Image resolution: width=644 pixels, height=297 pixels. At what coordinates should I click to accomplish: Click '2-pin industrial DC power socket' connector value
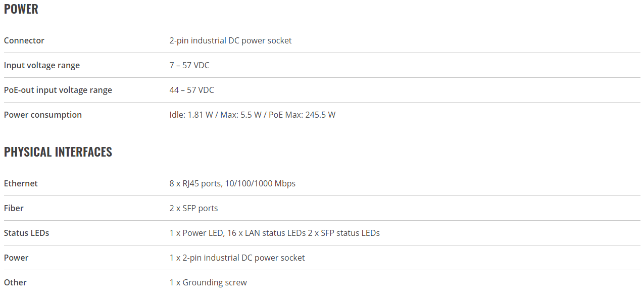231,40
